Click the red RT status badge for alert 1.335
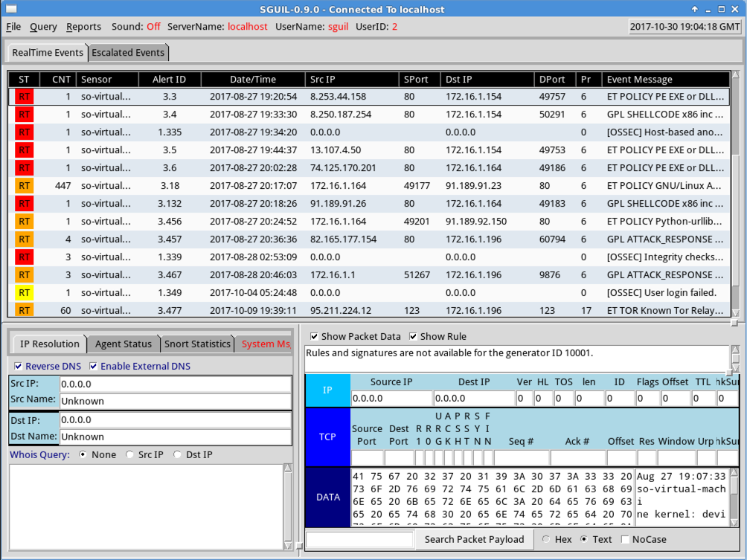Screen dimensions: 747x560 25,132
